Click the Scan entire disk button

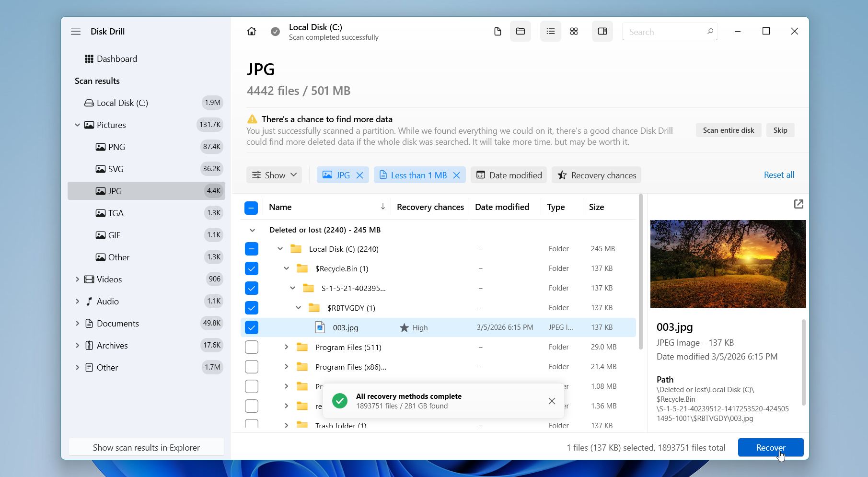[729, 130]
